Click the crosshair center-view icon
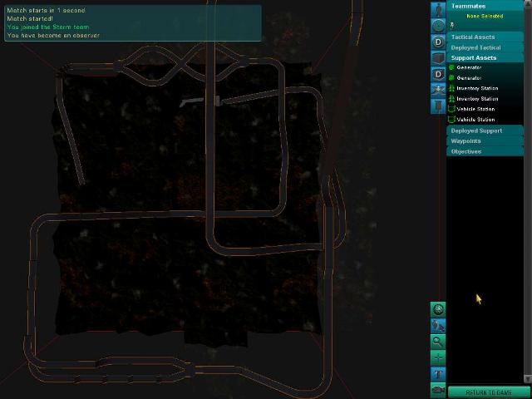 coord(438,357)
